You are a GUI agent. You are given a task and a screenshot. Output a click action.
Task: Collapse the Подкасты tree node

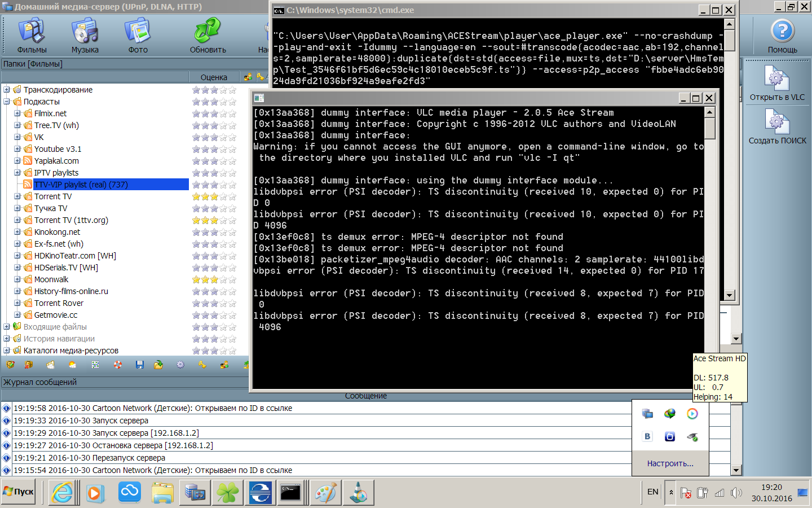click(7, 102)
